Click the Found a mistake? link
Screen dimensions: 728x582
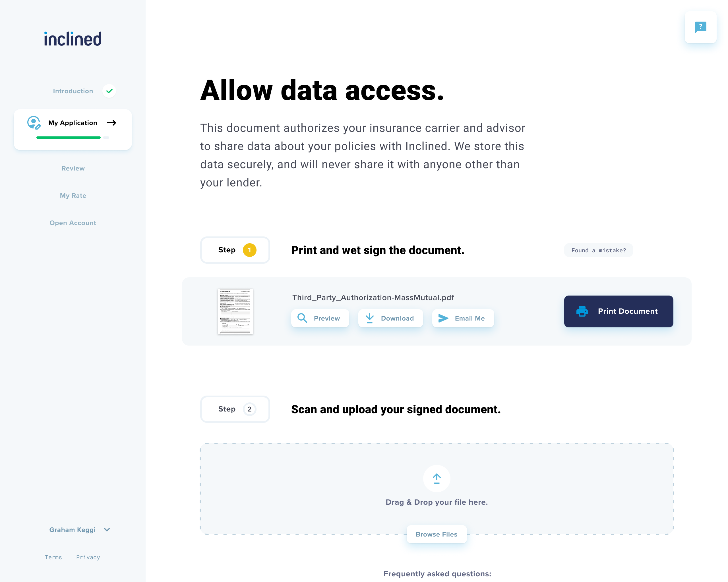598,250
